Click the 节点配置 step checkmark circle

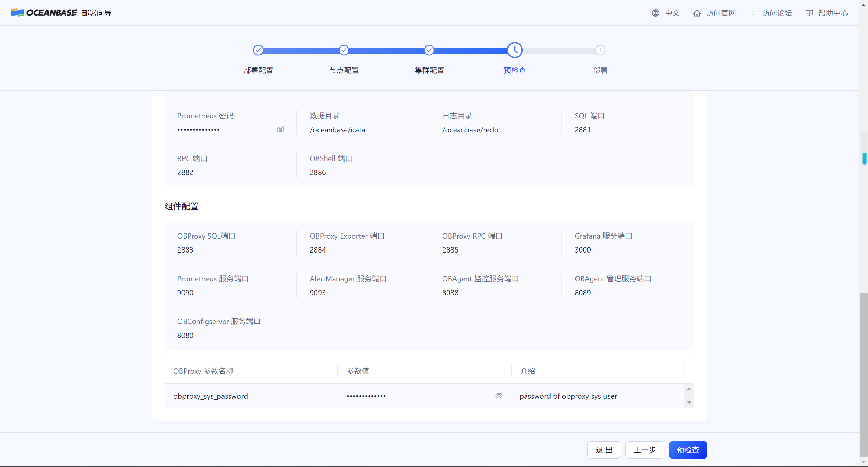point(344,50)
